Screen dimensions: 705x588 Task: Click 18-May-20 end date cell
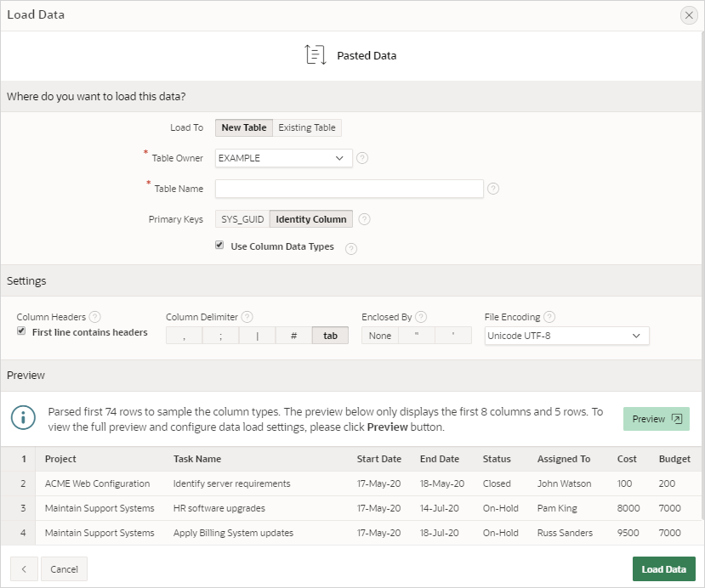(x=442, y=483)
